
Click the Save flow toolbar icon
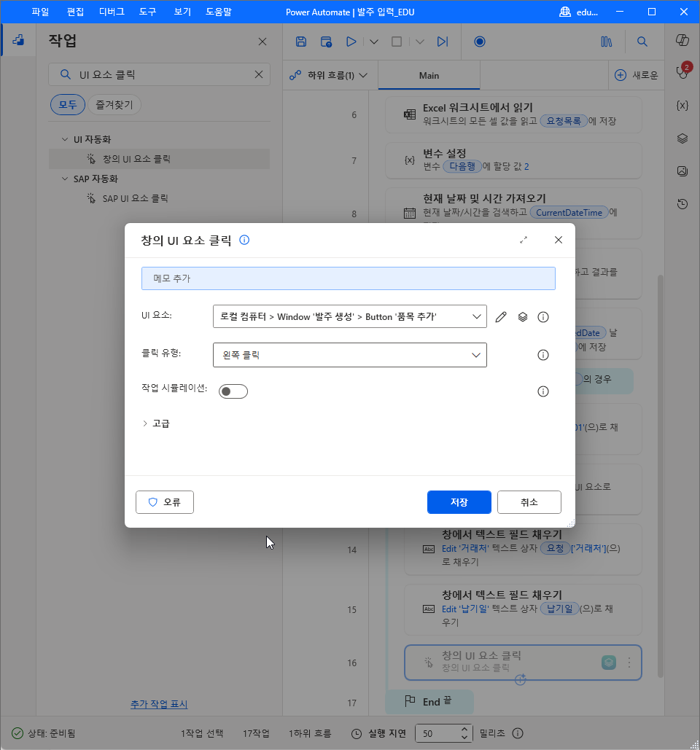(301, 42)
